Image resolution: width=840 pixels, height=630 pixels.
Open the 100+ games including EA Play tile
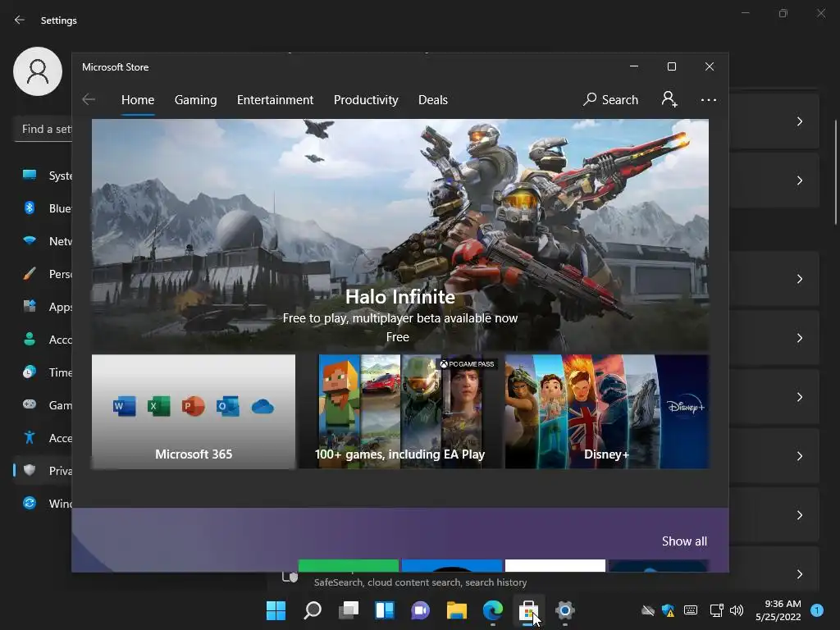[x=400, y=412]
